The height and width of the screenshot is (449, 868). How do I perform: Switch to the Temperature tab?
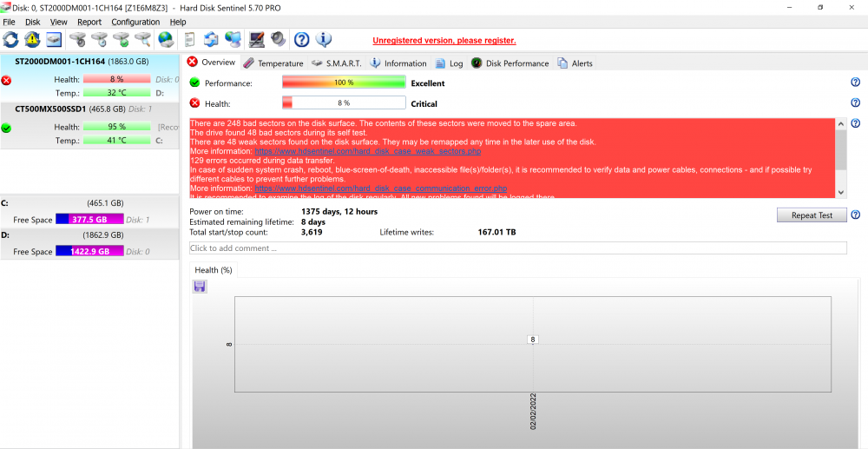coord(273,63)
